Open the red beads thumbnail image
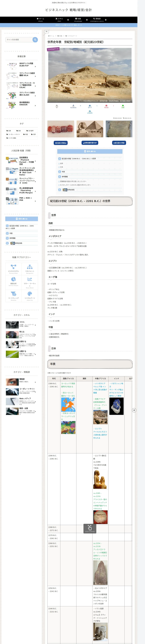The height and width of the screenshot is (644, 145). pos(61,129)
